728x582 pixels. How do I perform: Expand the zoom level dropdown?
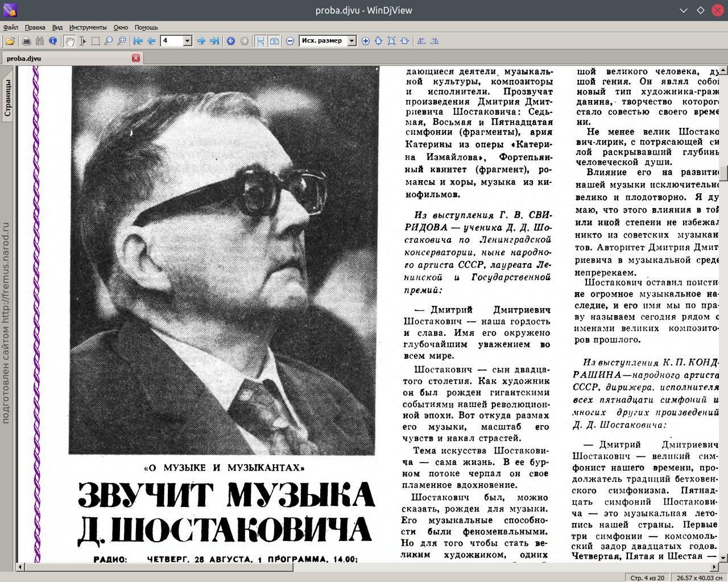[352, 41]
